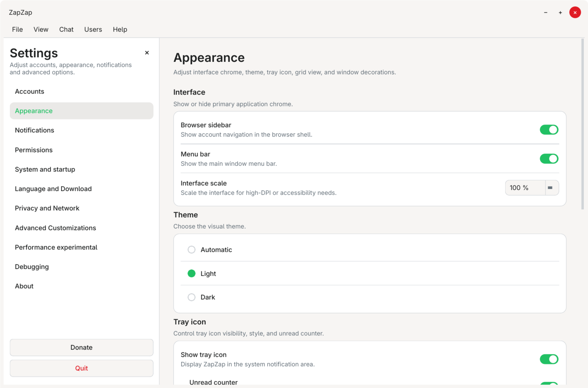Close the ZapZap window with red button

pyautogui.click(x=575, y=12)
